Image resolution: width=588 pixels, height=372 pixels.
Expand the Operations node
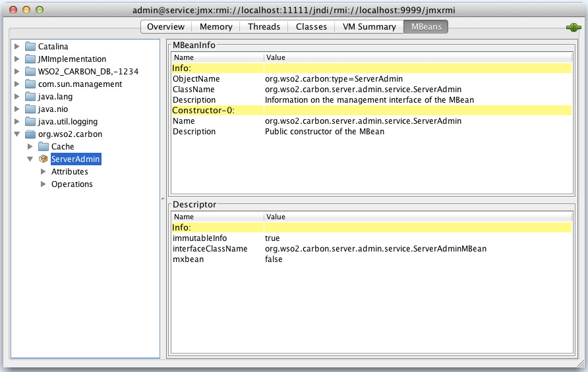(44, 184)
